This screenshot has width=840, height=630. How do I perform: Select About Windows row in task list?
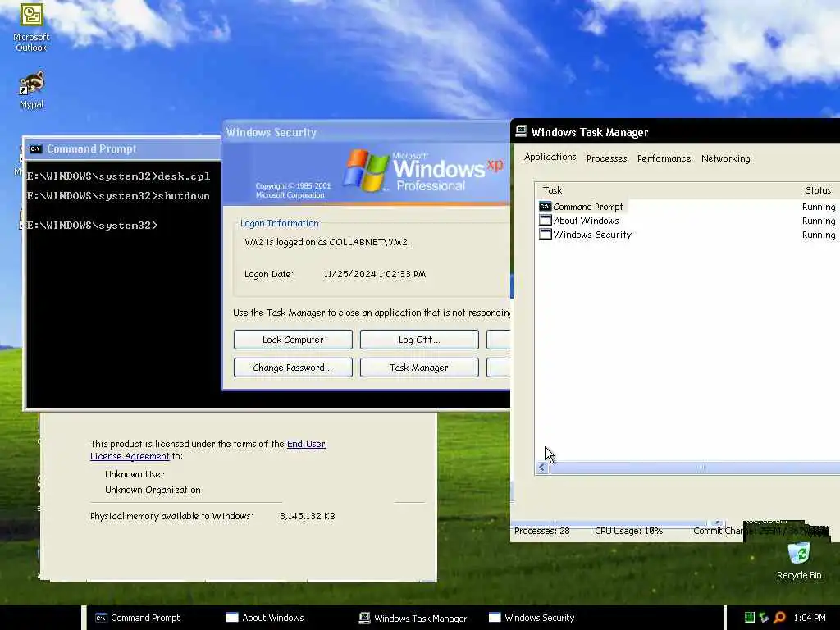[x=687, y=220]
